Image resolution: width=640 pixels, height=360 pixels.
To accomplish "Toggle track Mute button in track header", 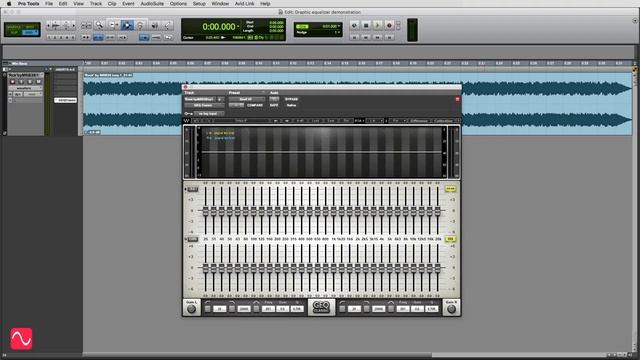I will point(38,82).
